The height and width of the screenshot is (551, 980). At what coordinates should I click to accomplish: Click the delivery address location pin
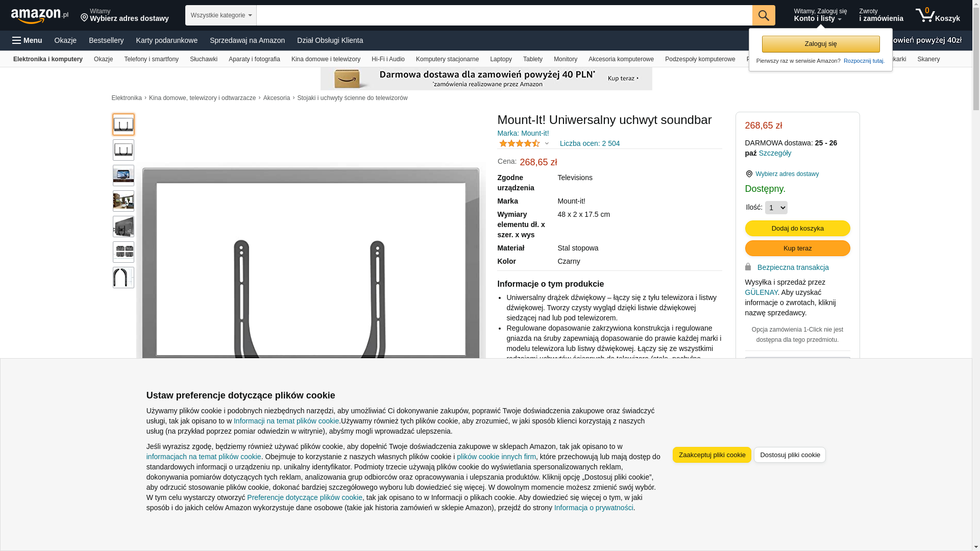(x=85, y=18)
